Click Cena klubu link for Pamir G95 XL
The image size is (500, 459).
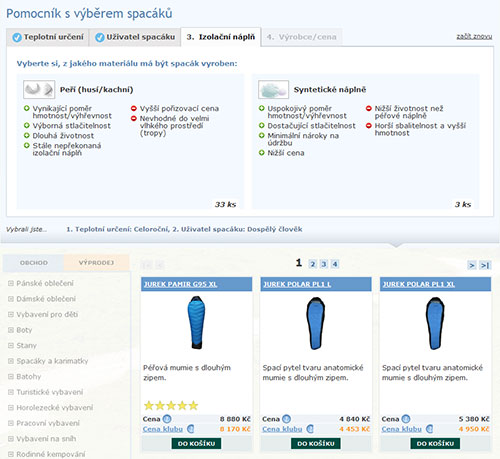pyautogui.click(x=163, y=429)
